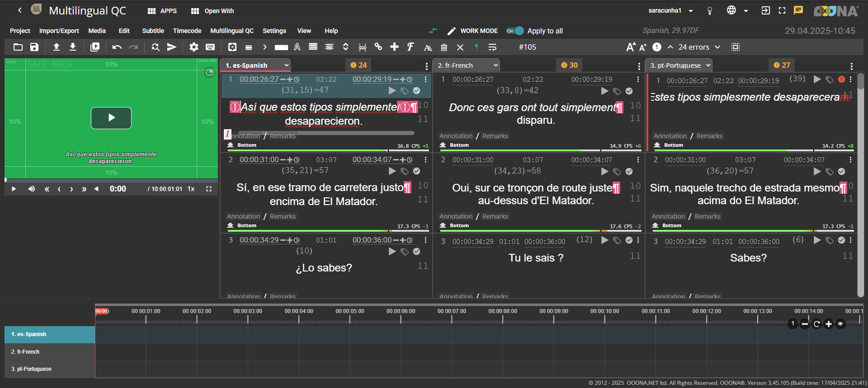Click the lightbulb tips icon
The width and height of the screenshot is (868, 388).
coord(710,11)
